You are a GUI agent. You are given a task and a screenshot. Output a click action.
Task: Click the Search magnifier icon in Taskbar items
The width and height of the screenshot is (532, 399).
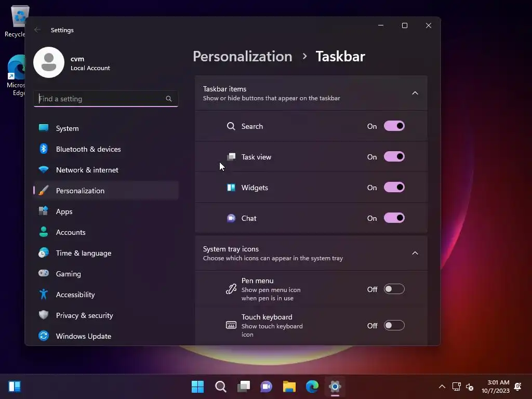[231, 126]
